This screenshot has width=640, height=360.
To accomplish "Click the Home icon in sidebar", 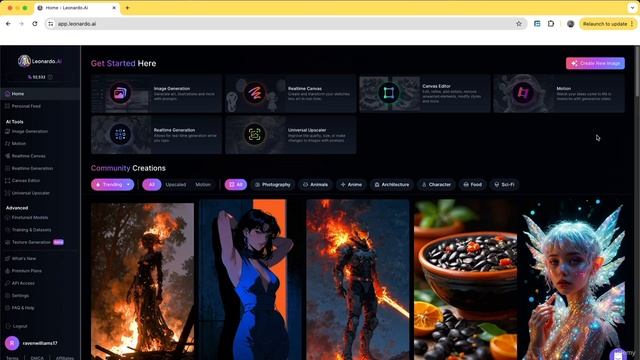I will pyautogui.click(x=7, y=93).
